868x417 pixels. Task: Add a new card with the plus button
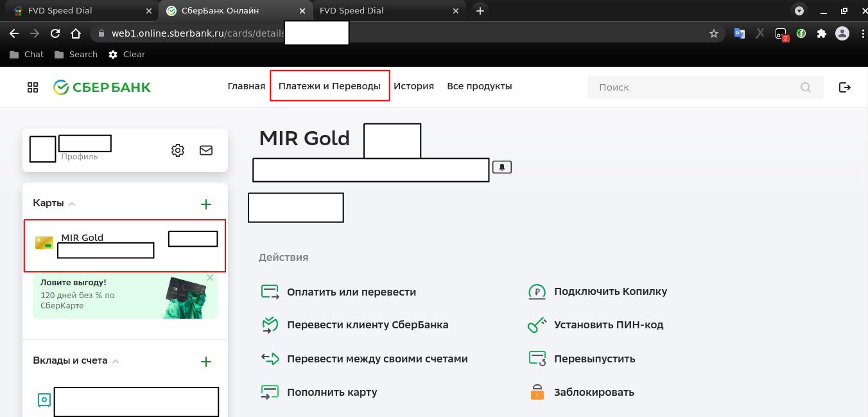(206, 204)
